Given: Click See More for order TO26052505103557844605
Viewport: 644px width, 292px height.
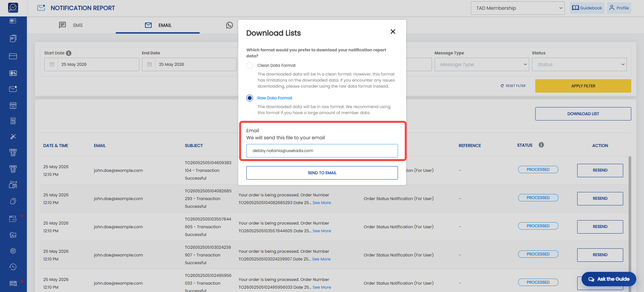Looking at the screenshot, I should click(322, 231).
